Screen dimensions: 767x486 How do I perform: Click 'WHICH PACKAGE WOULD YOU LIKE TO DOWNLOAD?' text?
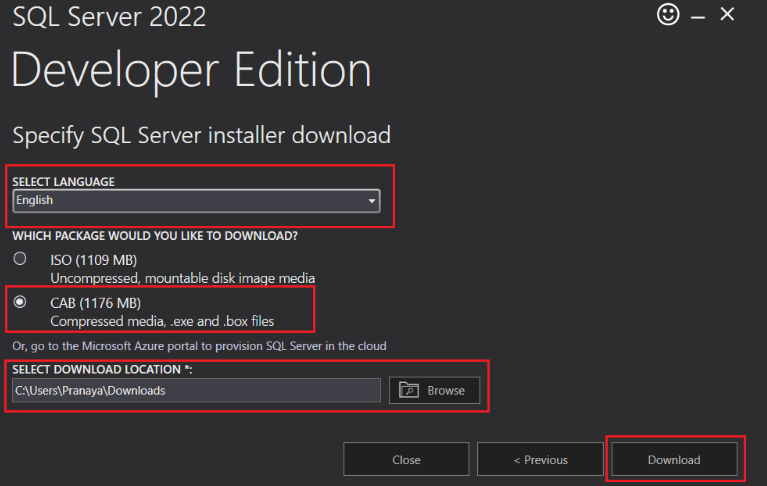pos(155,236)
